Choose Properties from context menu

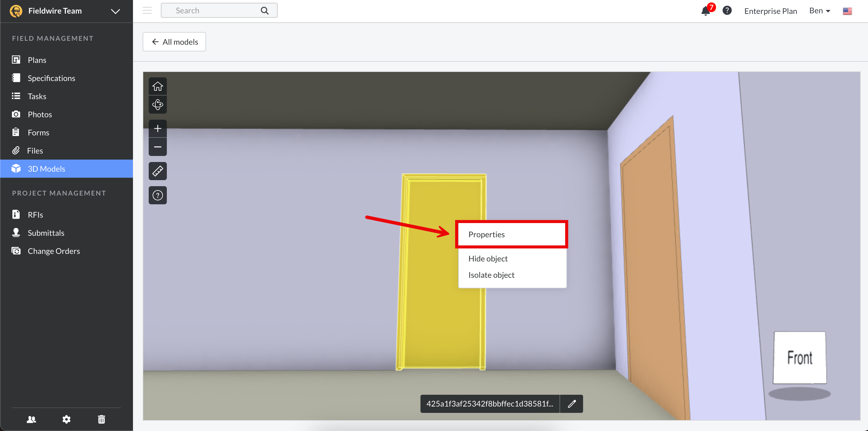(x=512, y=235)
